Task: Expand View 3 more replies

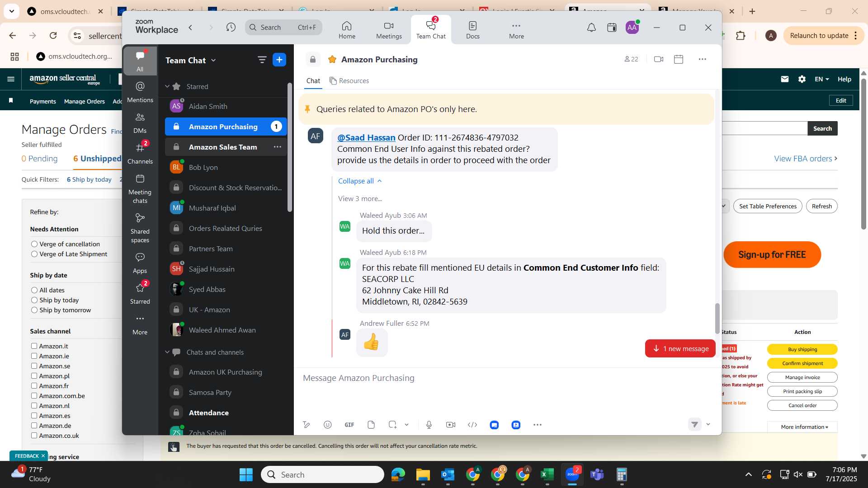Action: (x=360, y=199)
